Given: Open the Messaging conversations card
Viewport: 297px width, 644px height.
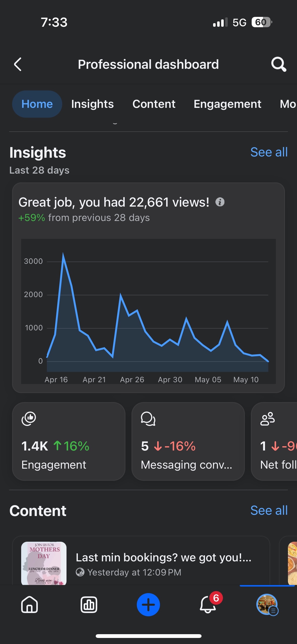Looking at the screenshot, I should (x=188, y=441).
